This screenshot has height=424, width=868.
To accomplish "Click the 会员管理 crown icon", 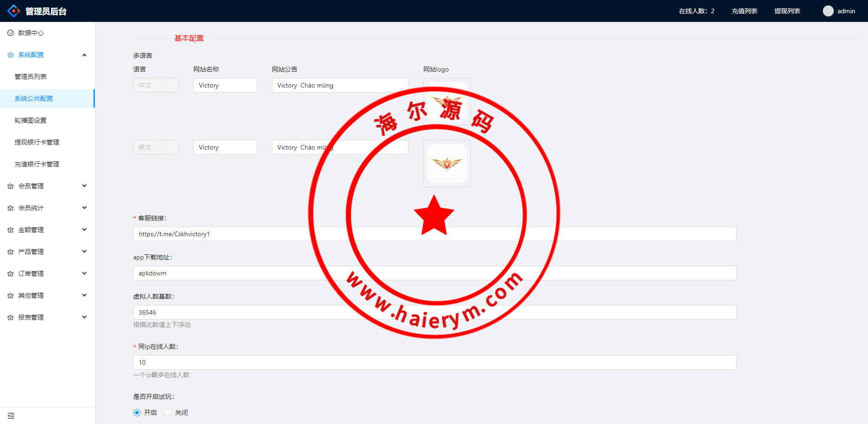I will pyautogui.click(x=10, y=186).
